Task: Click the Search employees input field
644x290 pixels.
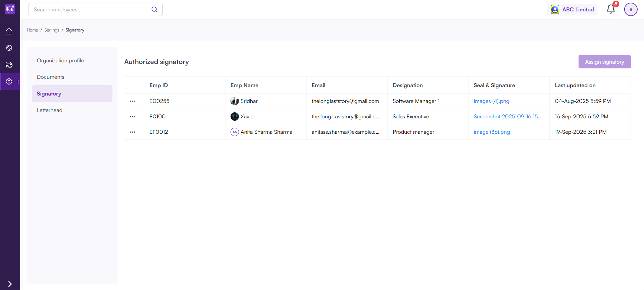Action: coord(87,9)
